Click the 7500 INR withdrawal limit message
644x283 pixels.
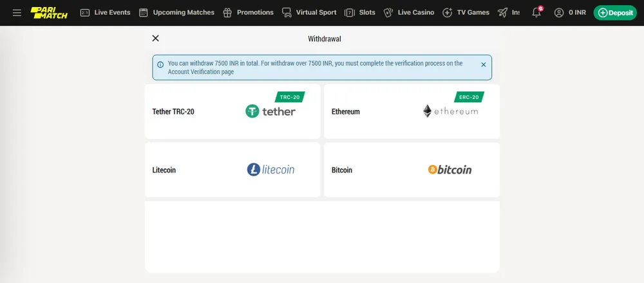(x=315, y=68)
